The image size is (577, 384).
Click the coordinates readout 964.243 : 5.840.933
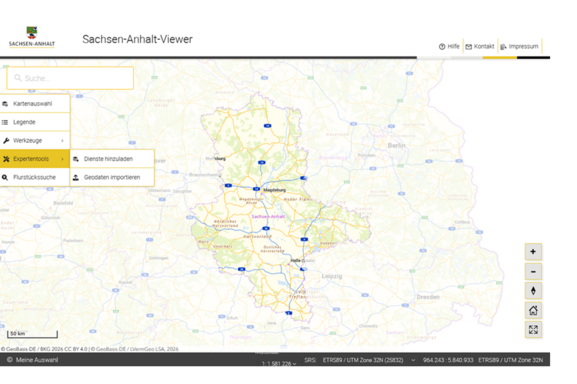point(448,360)
